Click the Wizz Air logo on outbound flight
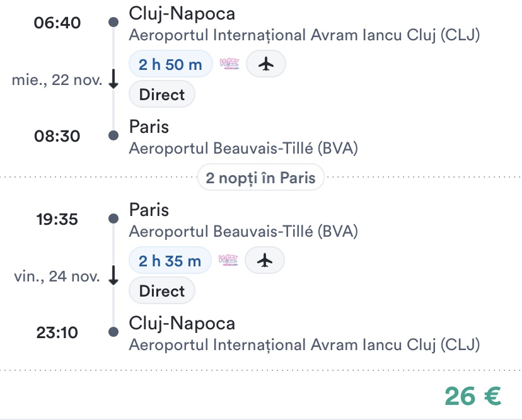The image size is (522, 420). point(229,64)
